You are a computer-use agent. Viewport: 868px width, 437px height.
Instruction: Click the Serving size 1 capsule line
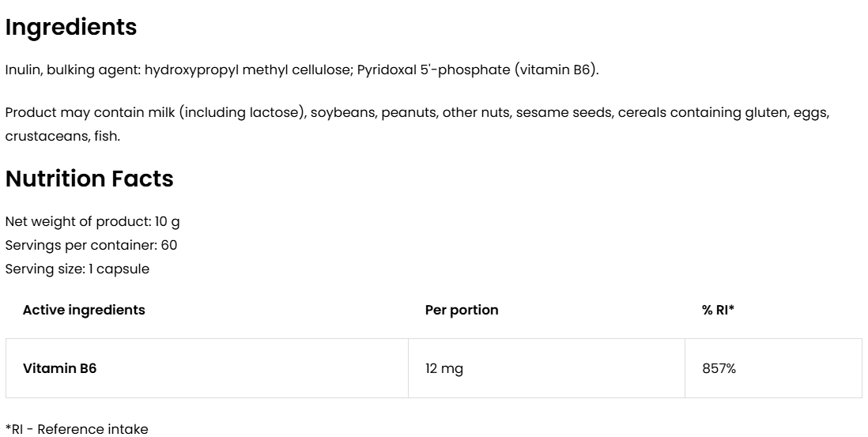point(77,269)
